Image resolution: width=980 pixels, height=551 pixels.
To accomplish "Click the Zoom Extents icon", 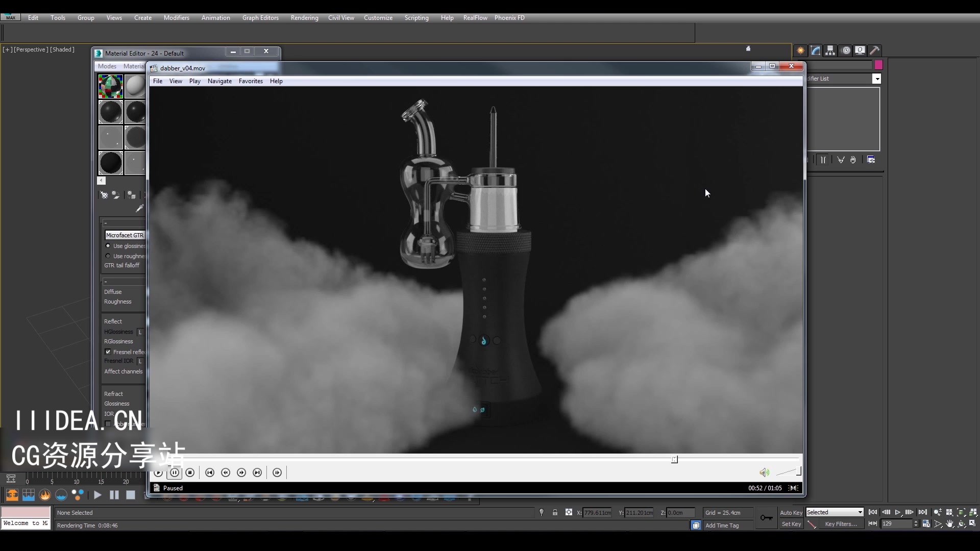I will (x=961, y=512).
